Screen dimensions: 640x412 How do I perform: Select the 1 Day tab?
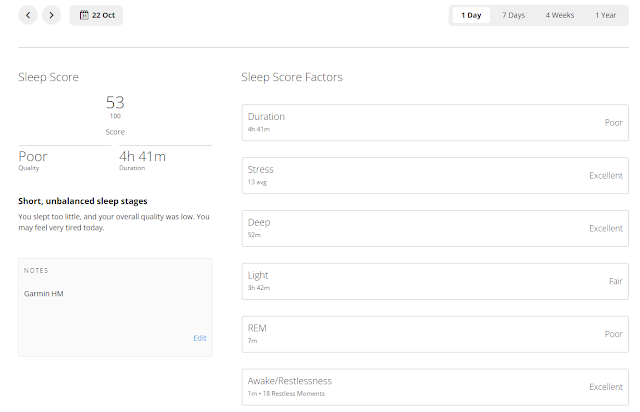(471, 15)
